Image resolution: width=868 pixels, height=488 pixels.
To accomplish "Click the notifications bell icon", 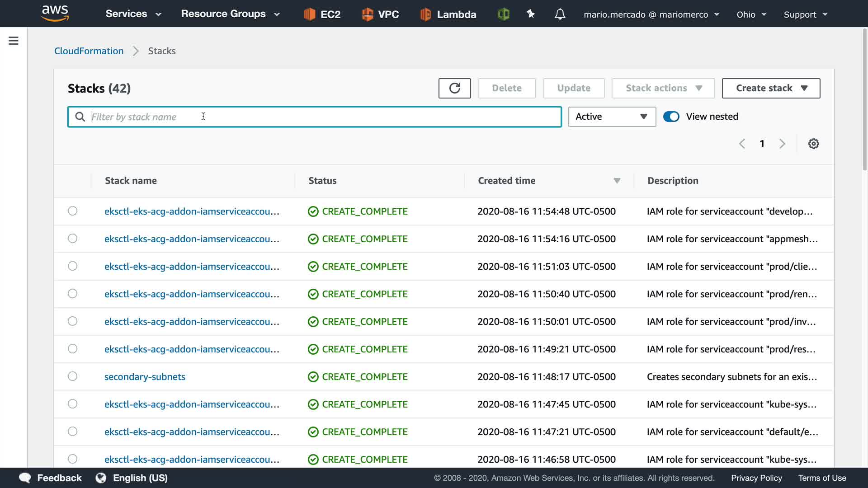I will tap(560, 14).
